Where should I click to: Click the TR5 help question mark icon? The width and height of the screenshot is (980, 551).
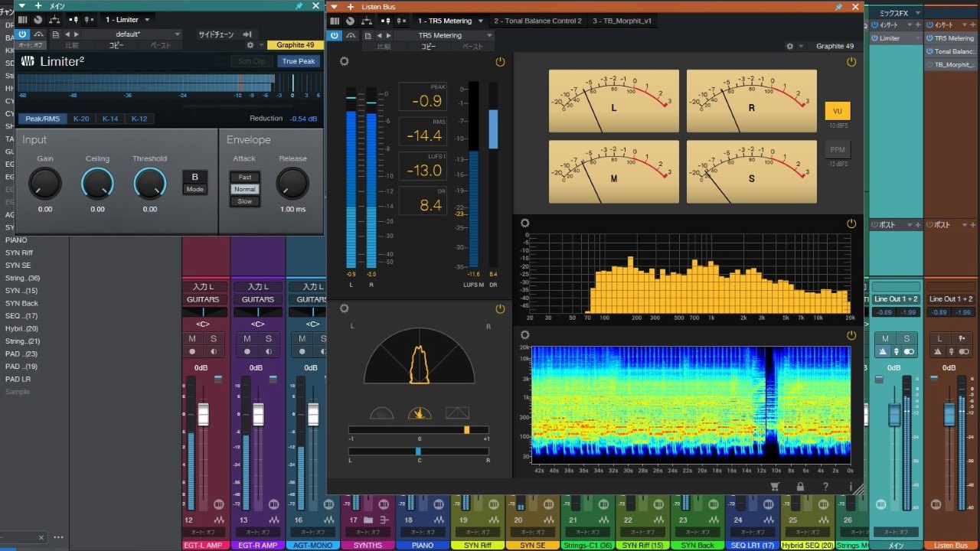[x=825, y=486]
